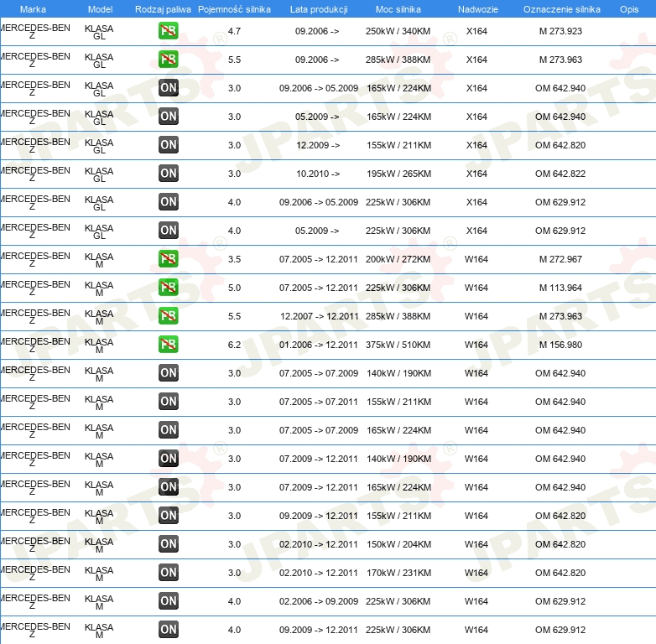The image size is (656, 644).
Task: Click engine code M 156.980
Action: tap(560, 345)
